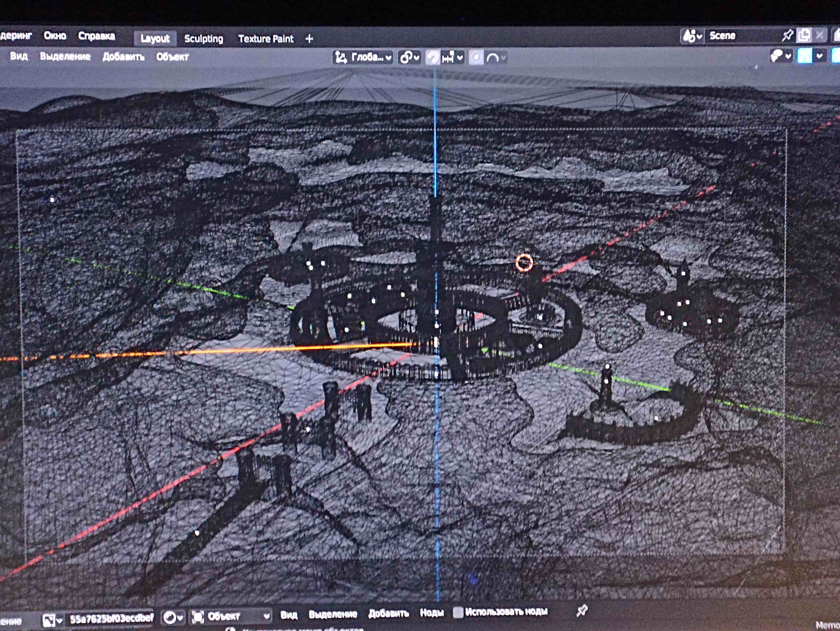Toggle the snapping magnet icon
Viewport: 840px width, 631px height.
tap(433, 58)
